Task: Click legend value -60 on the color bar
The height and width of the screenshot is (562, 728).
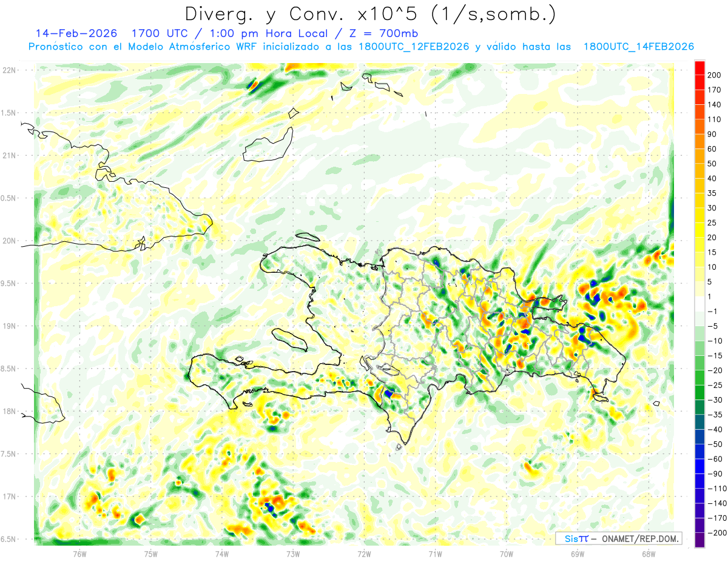Action: pyautogui.click(x=714, y=460)
